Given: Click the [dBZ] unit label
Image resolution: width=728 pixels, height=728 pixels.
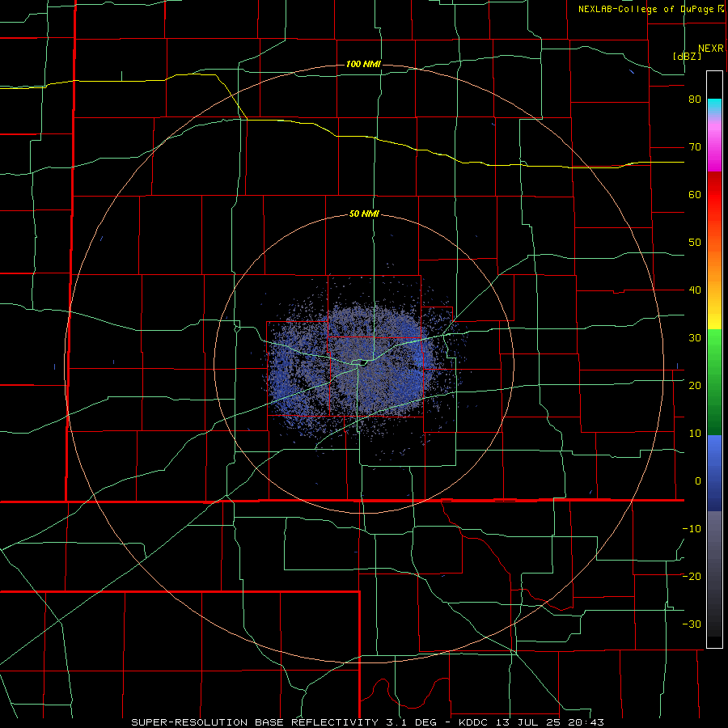Looking at the screenshot, I should point(687,56).
